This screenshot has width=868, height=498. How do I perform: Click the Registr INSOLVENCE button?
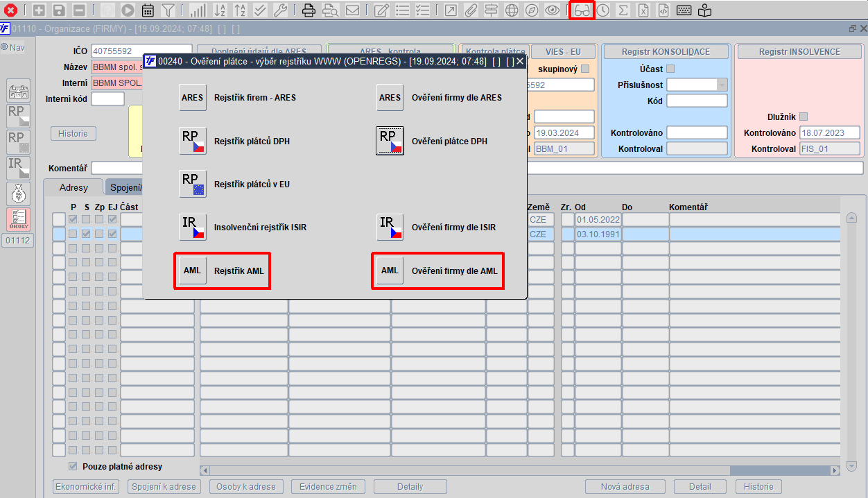[x=799, y=52]
